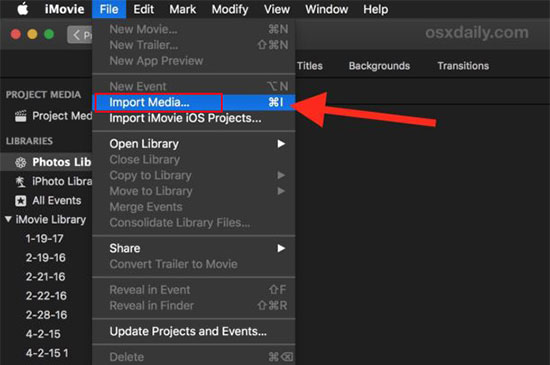Select Update Projects and Events…
Image resolution: width=550 pixels, height=365 pixels.
point(194,331)
